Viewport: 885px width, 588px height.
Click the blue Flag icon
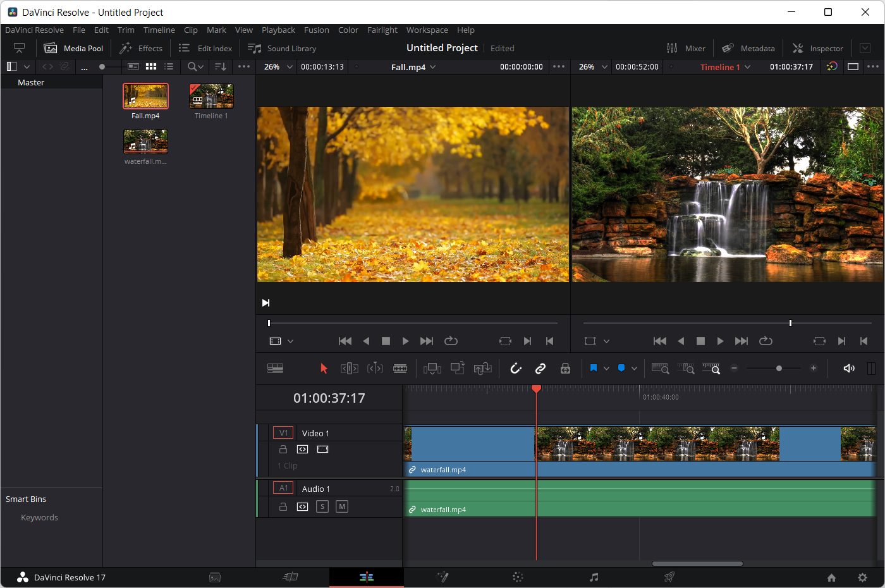(594, 368)
